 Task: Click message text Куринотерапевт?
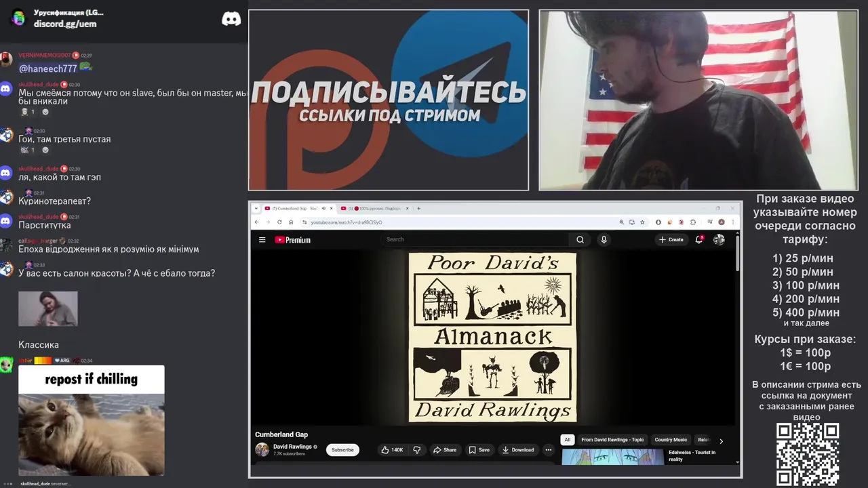54,201
